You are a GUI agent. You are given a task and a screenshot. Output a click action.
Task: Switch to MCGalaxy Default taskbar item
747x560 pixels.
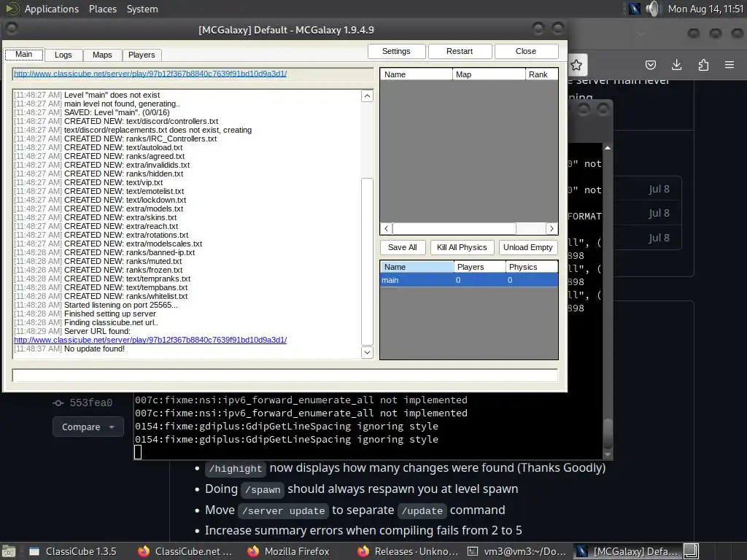pos(627,551)
